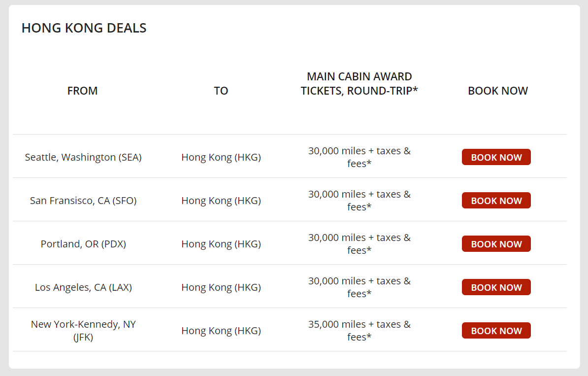Click Hong Kong (HKG) destination in Portland row
The width and height of the screenshot is (588, 376).
[221, 244]
